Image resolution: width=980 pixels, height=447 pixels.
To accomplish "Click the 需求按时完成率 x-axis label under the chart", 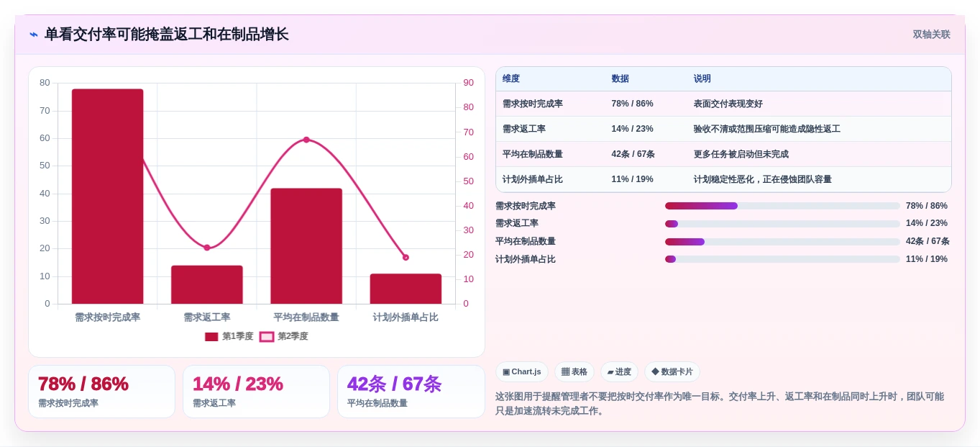I will tap(107, 317).
